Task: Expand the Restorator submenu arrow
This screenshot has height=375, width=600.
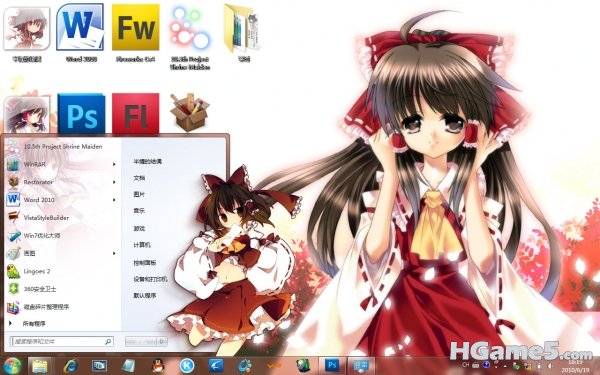Action: 114,182
